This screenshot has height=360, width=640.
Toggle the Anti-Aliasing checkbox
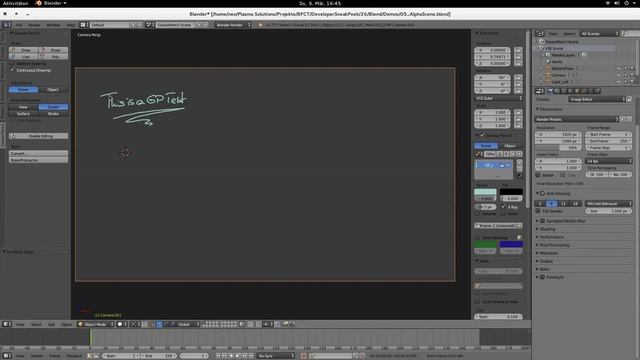tap(543, 193)
